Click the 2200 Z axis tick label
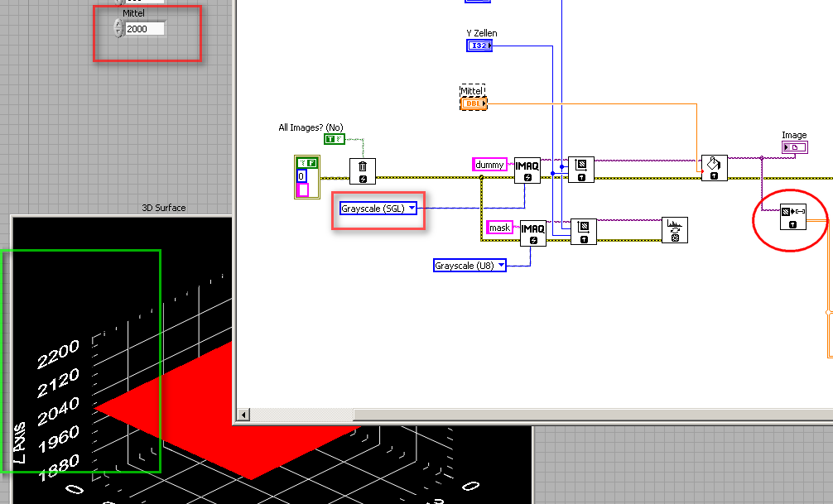Viewport: 833px width, 504px height. coord(58,354)
